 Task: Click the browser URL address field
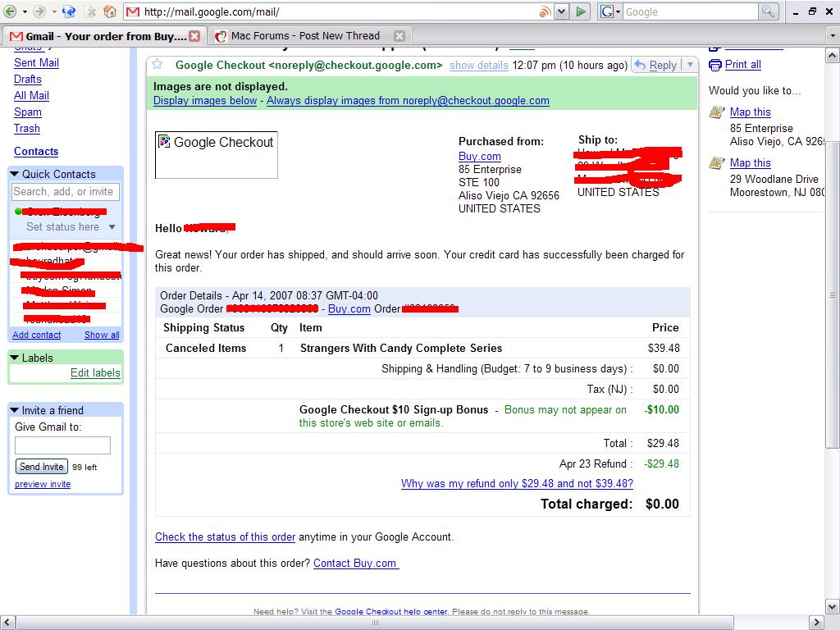(337, 11)
